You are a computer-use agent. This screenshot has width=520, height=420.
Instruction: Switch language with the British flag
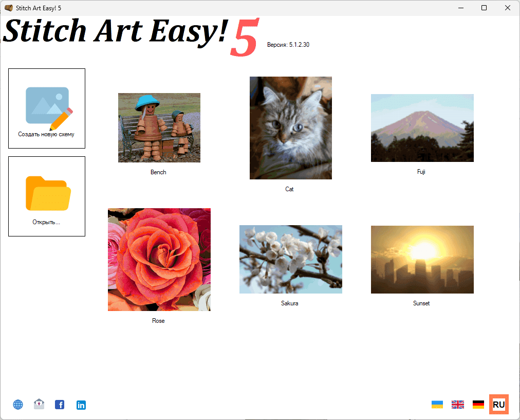(x=458, y=405)
